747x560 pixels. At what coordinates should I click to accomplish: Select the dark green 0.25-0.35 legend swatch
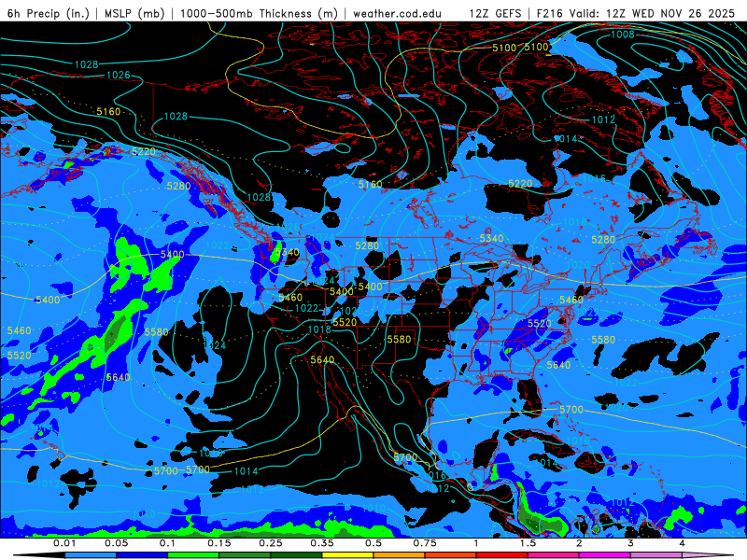click(x=296, y=555)
